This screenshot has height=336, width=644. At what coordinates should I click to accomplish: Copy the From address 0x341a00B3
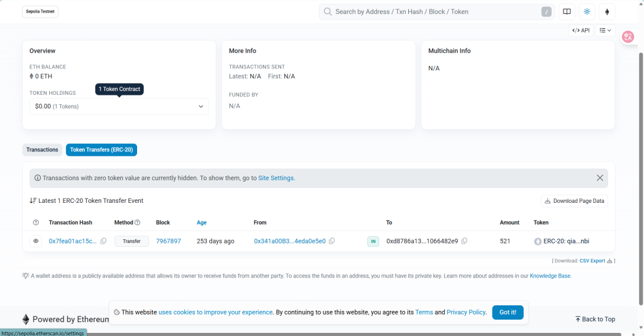click(332, 241)
